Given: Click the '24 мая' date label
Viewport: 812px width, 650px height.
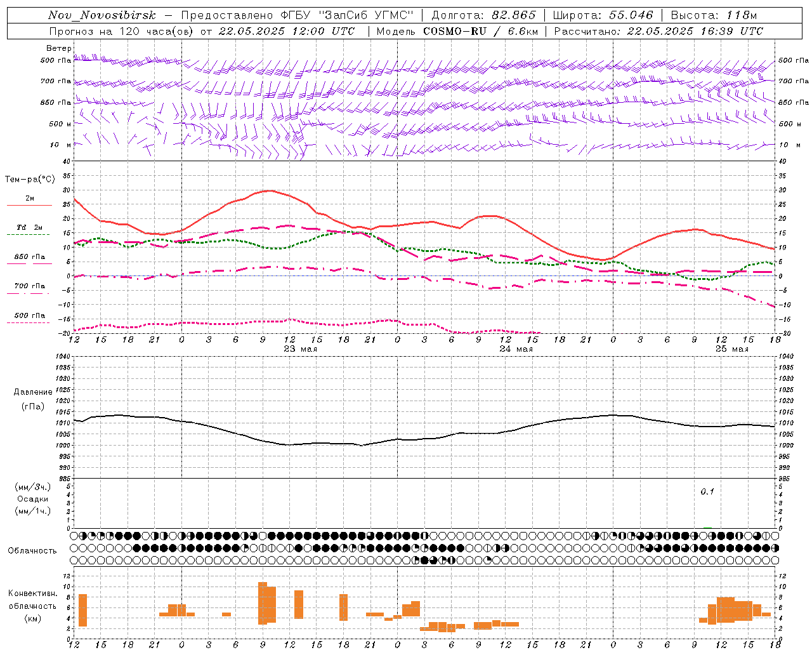Looking at the screenshot, I should click(516, 348).
